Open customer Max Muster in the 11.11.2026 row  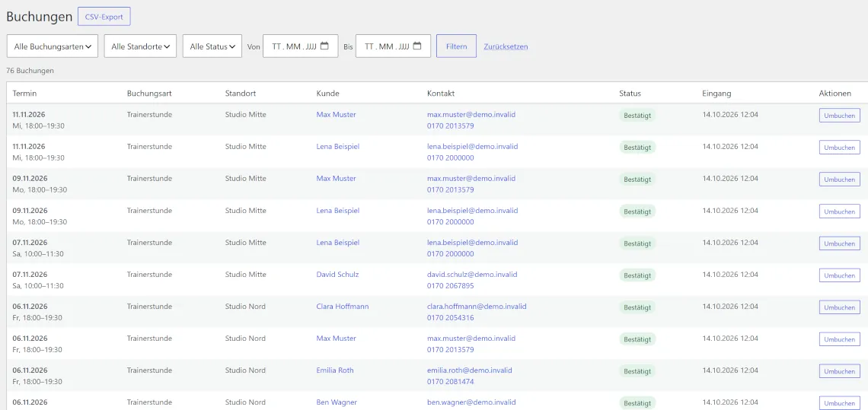click(x=336, y=115)
